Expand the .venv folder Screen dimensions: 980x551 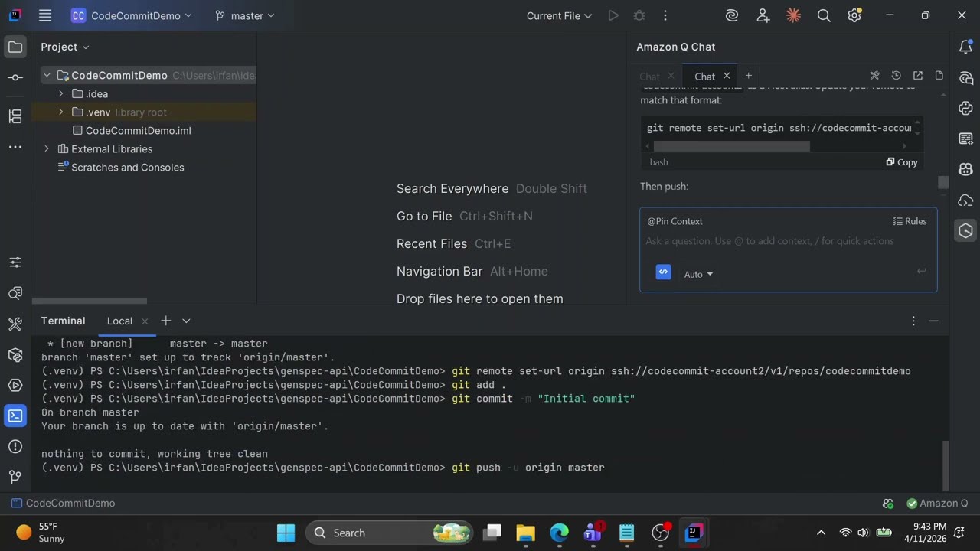coord(61,112)
